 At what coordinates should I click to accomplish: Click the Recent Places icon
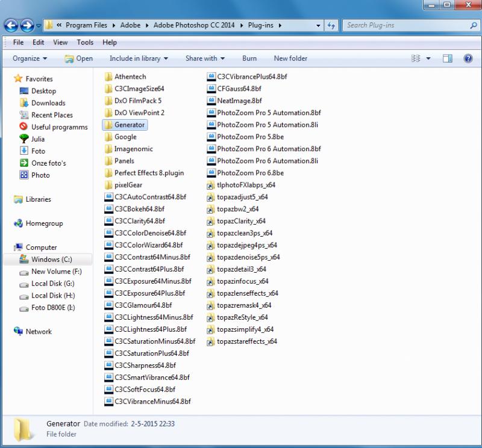(24, 115)
